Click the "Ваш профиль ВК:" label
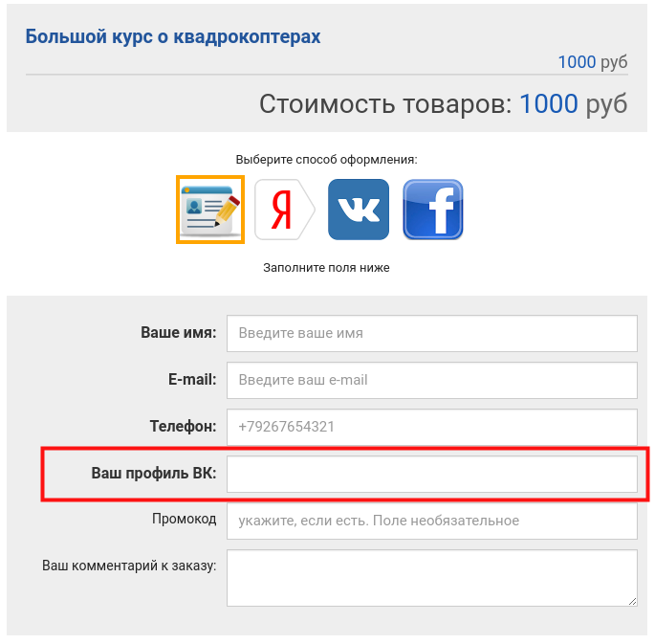The width and height of the screenshot is (655, 644). point(154,474)
